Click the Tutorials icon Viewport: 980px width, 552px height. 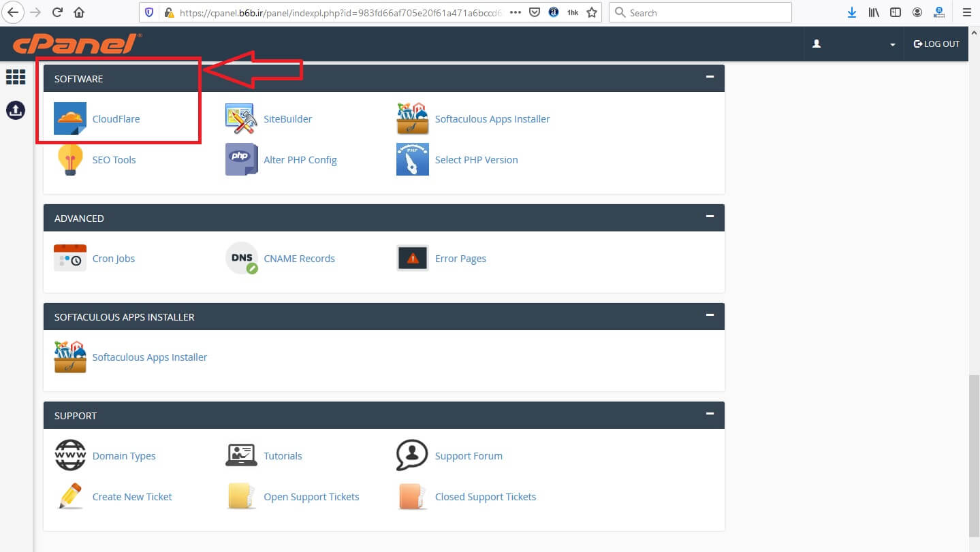pos(242,456)
